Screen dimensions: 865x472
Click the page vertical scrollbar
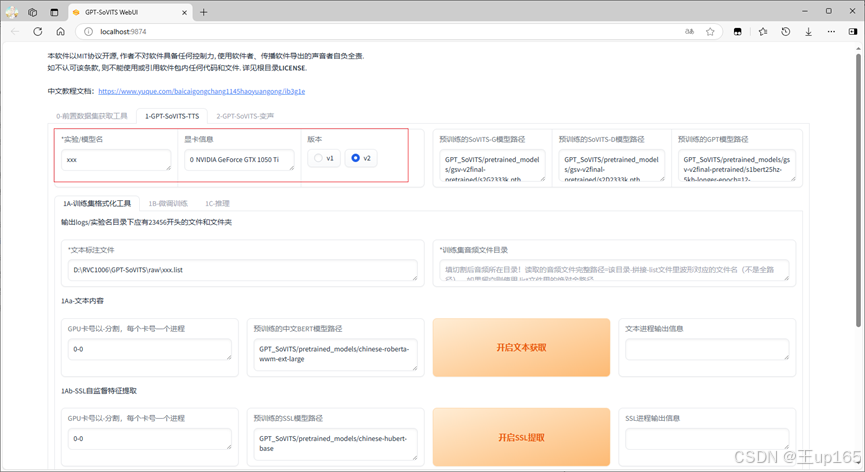858,190
